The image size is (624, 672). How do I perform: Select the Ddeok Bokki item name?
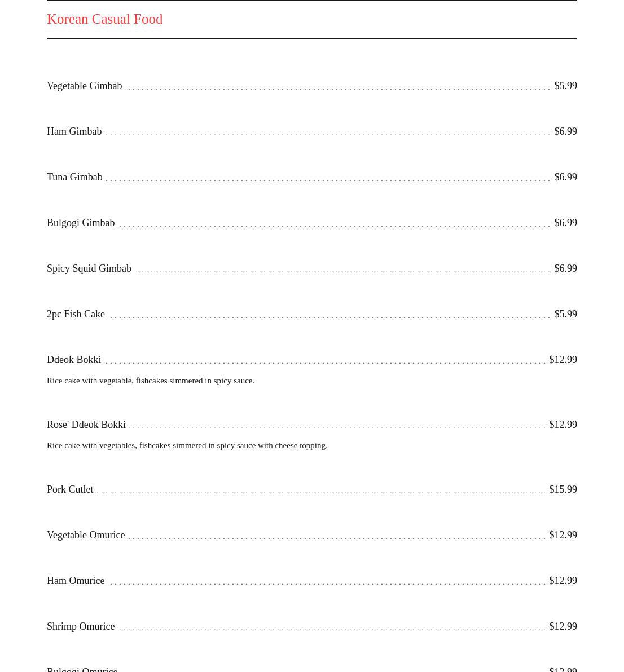(x=74, y=360)
